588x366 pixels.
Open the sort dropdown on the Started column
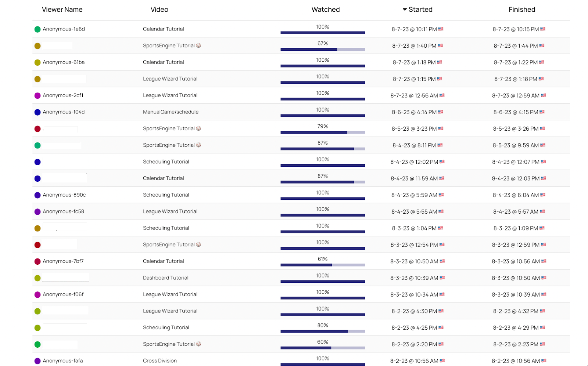coord(404,10)
